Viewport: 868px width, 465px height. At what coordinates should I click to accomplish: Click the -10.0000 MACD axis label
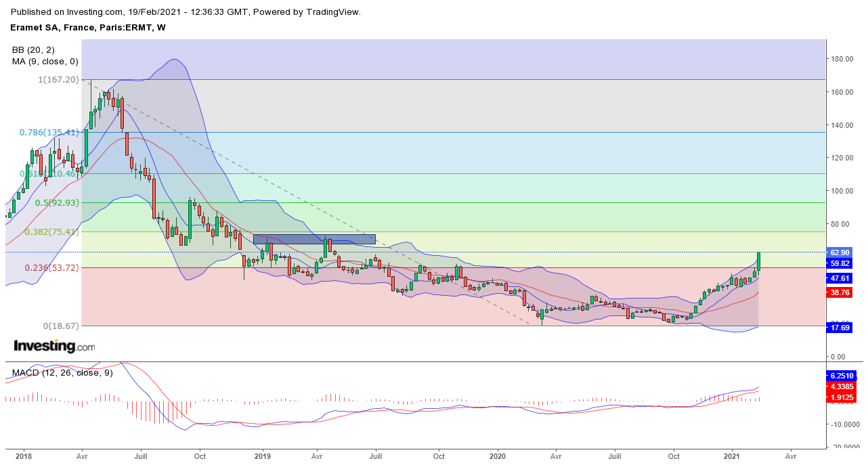pos(844,424)
